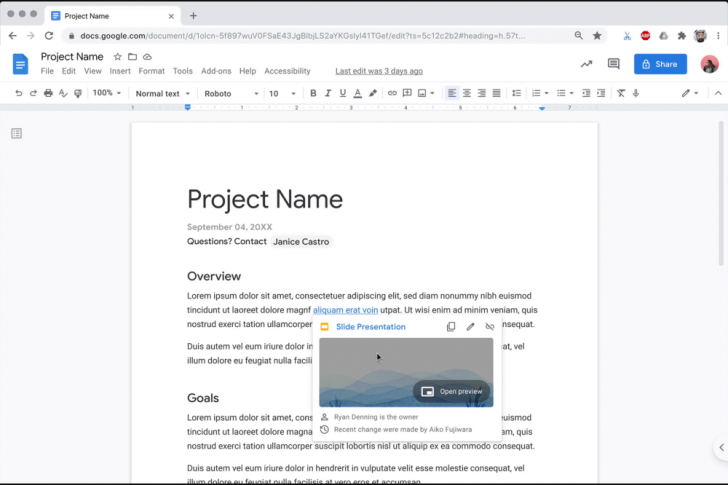
Task: Click the Open preview button
Action: [451, 391]
